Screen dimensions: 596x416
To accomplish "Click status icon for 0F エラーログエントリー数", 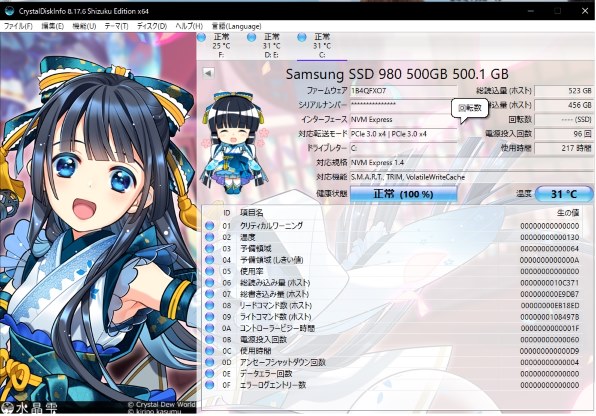I will [209, 385].
